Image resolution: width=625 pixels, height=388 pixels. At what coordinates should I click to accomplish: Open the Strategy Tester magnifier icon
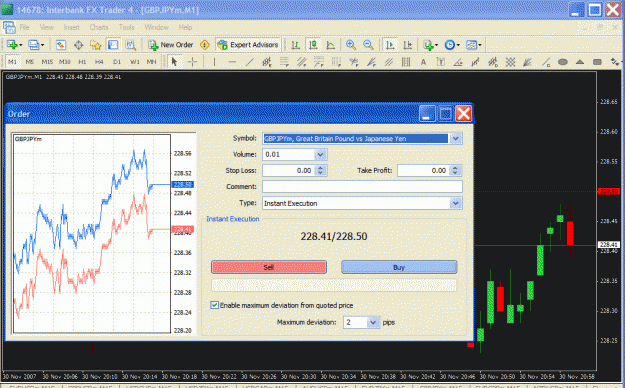click(x=131, y=45)
